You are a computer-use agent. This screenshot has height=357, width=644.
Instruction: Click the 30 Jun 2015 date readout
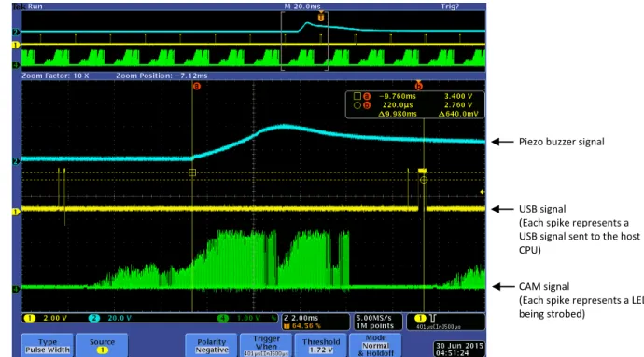[459, 346]
